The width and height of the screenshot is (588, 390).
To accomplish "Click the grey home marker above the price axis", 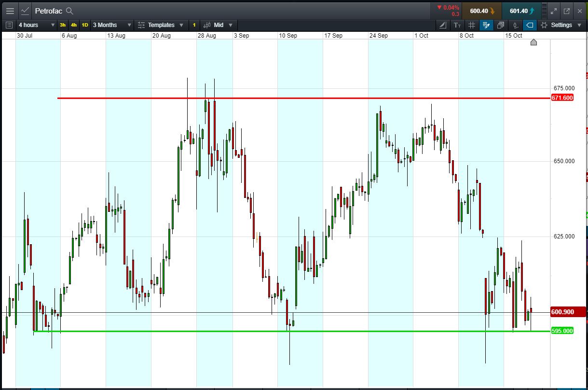I will tap(533, 42).
